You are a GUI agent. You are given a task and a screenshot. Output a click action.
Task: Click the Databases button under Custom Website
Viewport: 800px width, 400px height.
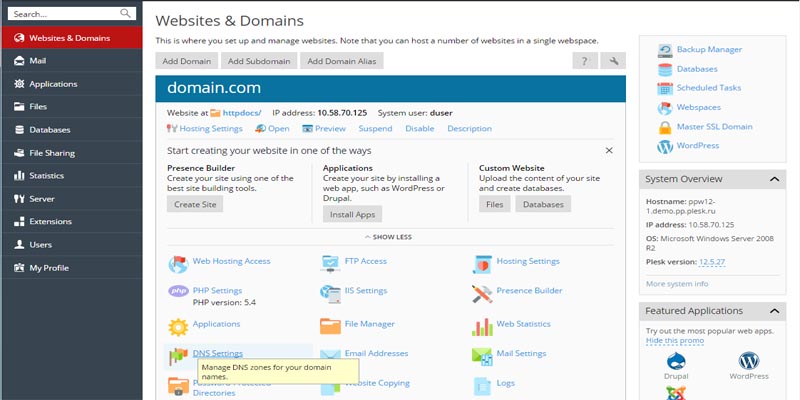[x=543, y=204]
